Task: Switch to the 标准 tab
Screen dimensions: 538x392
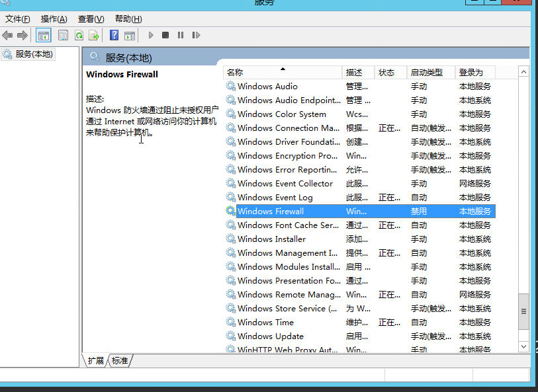Action: coord(120,361)
